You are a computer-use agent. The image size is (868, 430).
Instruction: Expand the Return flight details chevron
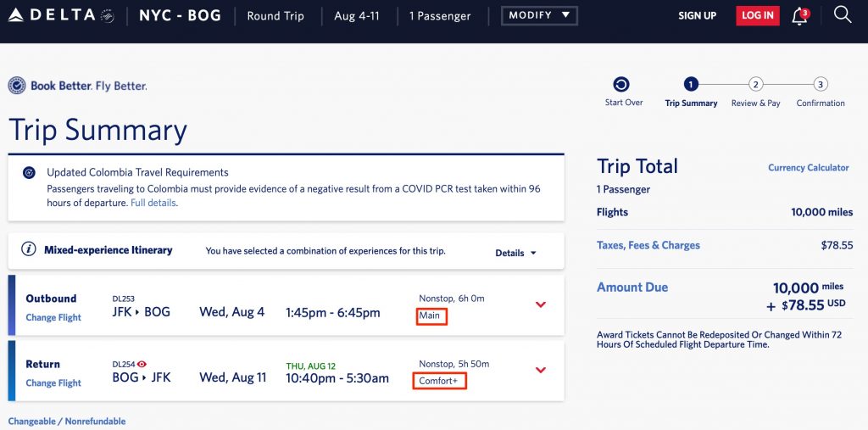coord(541,370)
